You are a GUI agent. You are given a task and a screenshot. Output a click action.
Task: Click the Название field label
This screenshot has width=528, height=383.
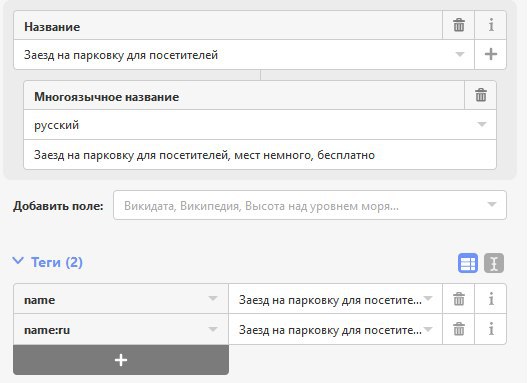pos(52,27)
